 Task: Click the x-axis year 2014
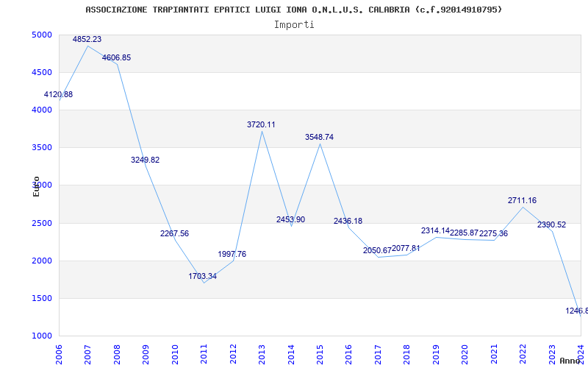point(290,355)
